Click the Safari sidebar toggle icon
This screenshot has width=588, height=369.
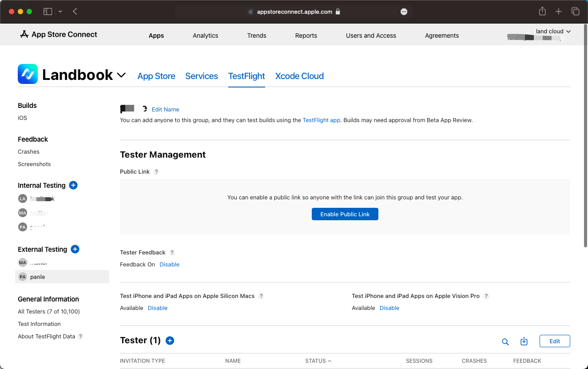click(x=48, y=12)
